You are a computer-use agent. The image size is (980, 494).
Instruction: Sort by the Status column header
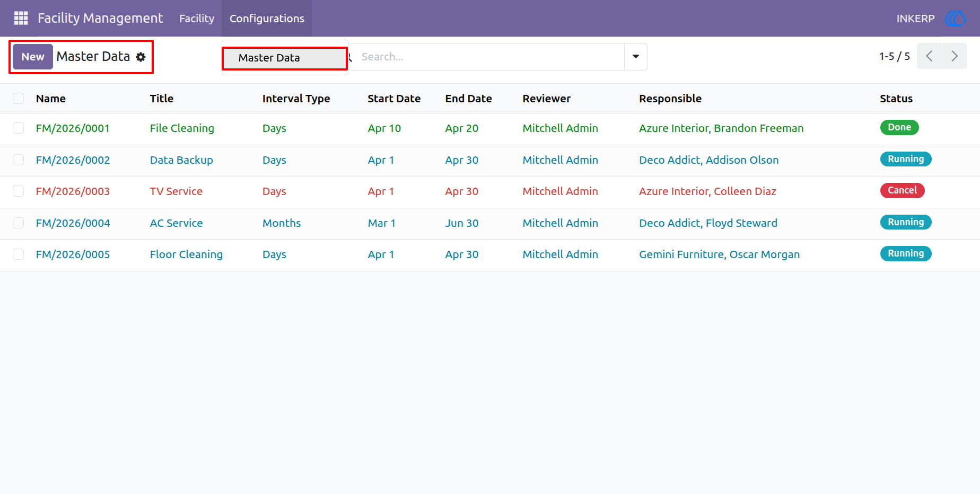point(896,99)
